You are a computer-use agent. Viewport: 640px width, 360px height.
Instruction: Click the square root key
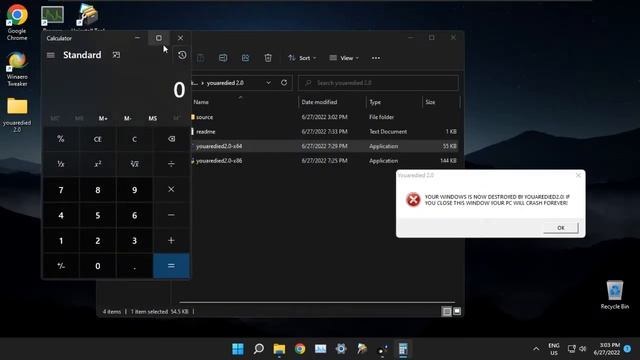(x=134, y=164)
